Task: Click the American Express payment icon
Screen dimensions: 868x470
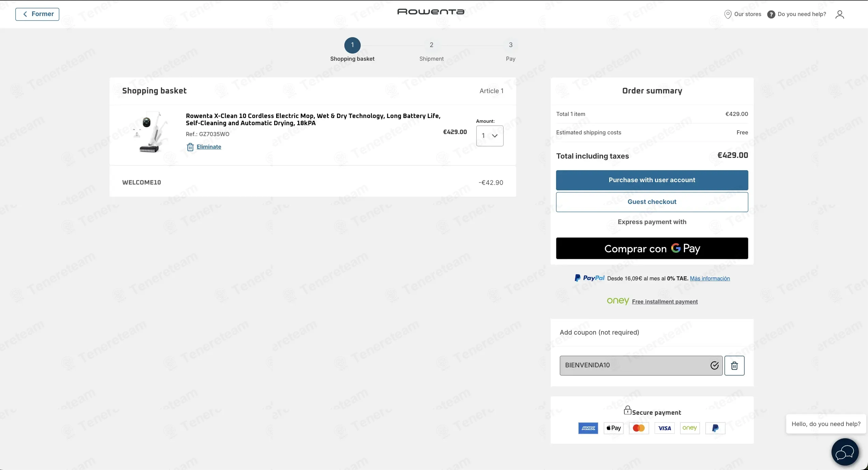Action: 588,428
